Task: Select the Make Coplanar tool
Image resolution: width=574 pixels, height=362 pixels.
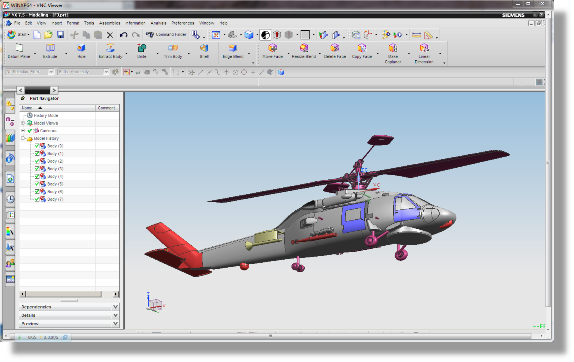Action: (393, 53)
